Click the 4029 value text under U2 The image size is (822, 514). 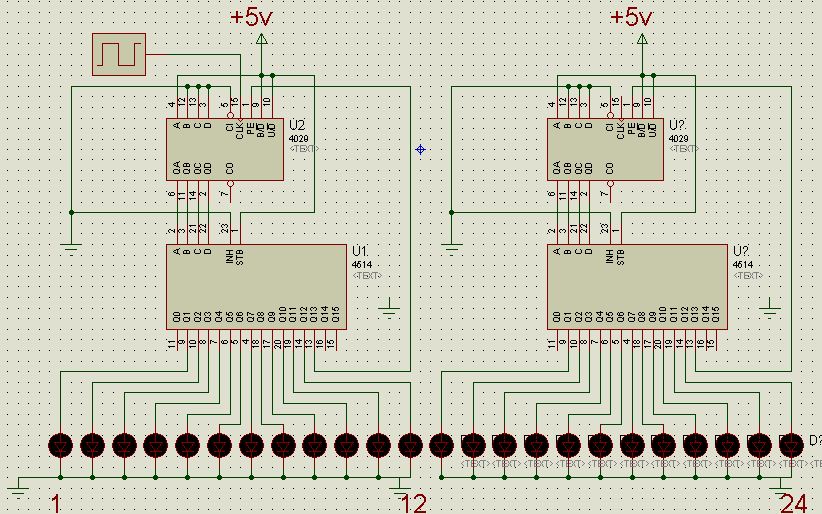tap(298, 139)
